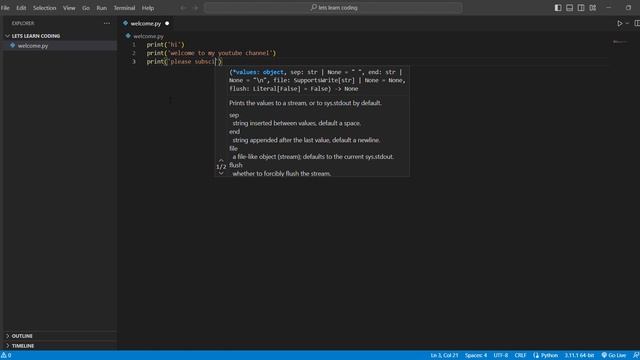Viewport: 640px width, 360px height.
Task: Toggle the secondary side bar layout icon
Action: pyautogui.click(x=581, y=8)
